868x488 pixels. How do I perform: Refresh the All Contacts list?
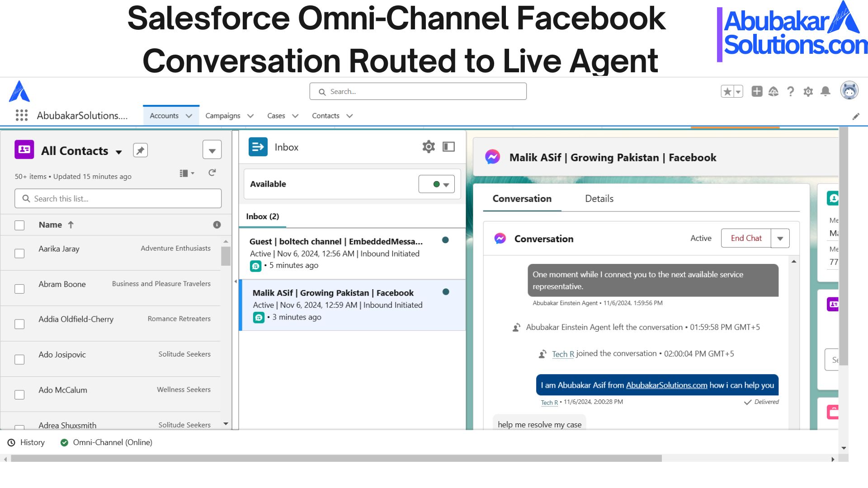(x=212, y=173)
